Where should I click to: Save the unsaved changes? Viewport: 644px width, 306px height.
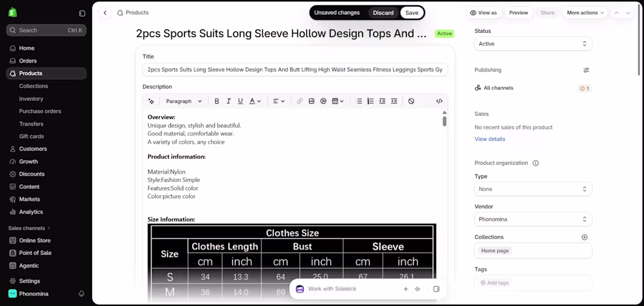tap(412, 13)
